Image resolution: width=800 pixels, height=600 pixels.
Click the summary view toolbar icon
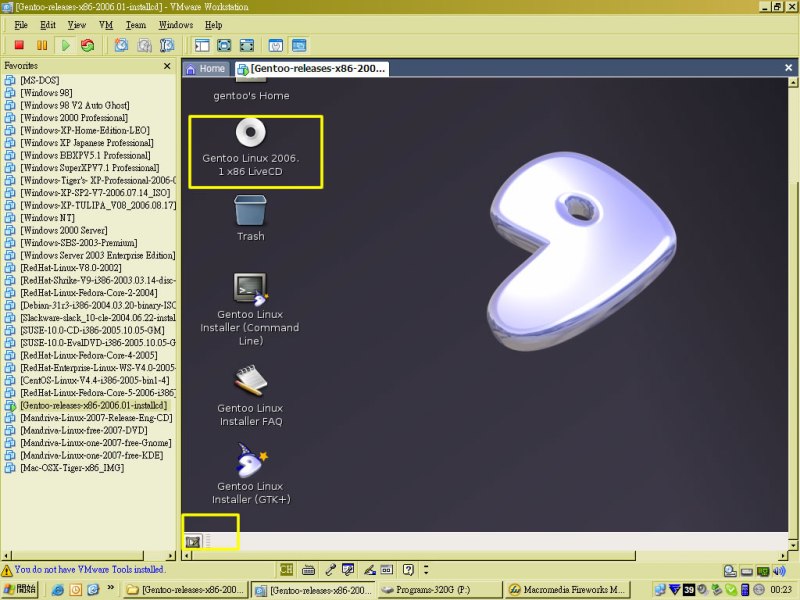point(276,45)
